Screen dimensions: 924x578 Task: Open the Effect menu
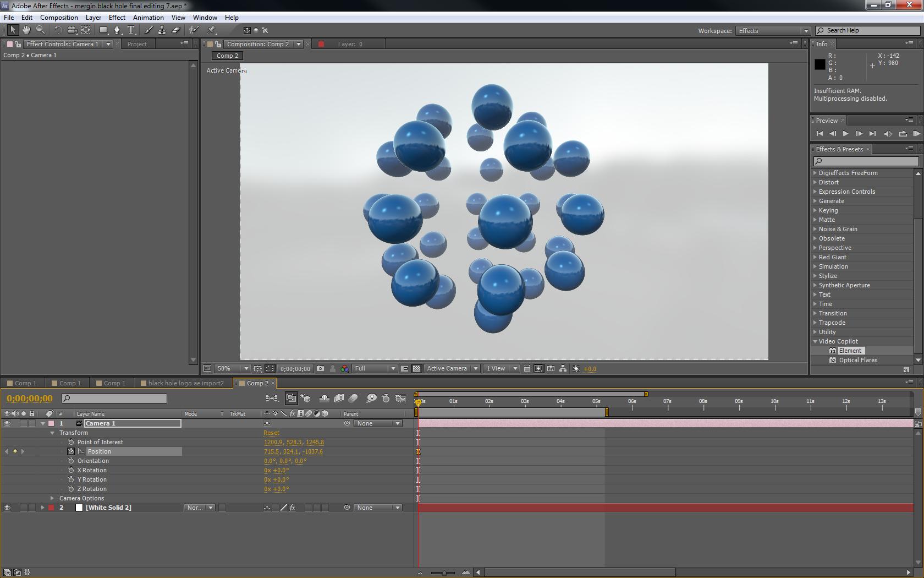117,18
